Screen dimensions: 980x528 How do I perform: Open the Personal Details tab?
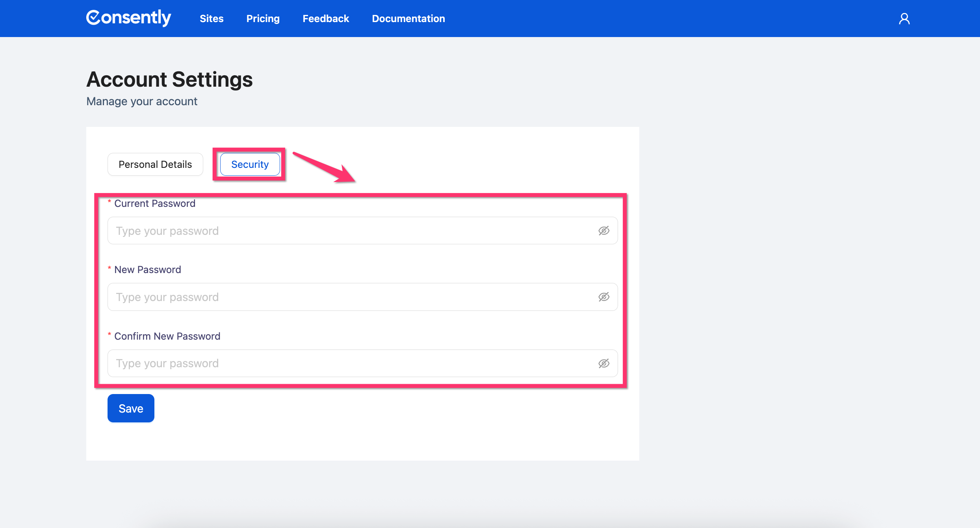tap(155, 164)
